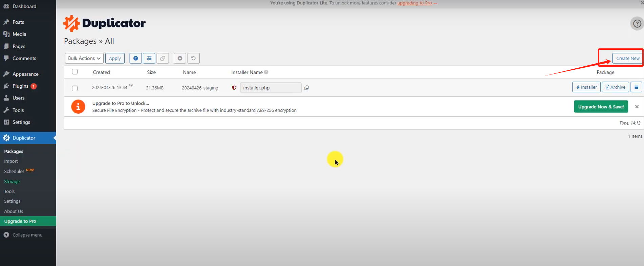Click the help icon at top right
Image resolution: width=644 pixels, height=266 pixels.
(x=637, y=24)
